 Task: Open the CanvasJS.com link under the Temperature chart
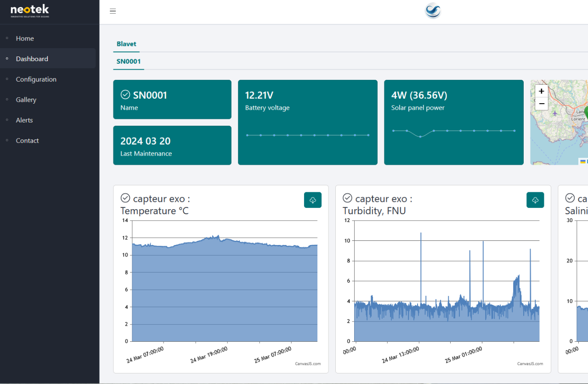click(x=308, y=363)
